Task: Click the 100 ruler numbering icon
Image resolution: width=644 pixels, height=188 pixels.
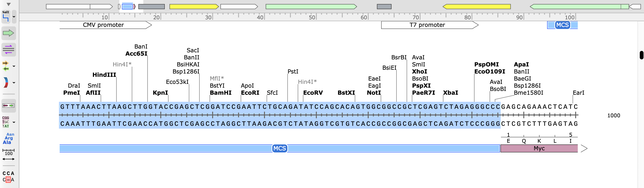Action: click(8, 155)
